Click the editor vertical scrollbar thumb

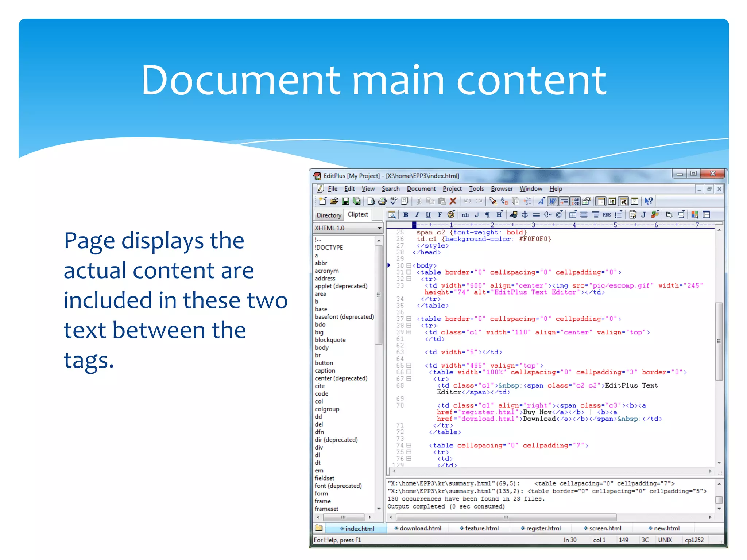[719, 342]
